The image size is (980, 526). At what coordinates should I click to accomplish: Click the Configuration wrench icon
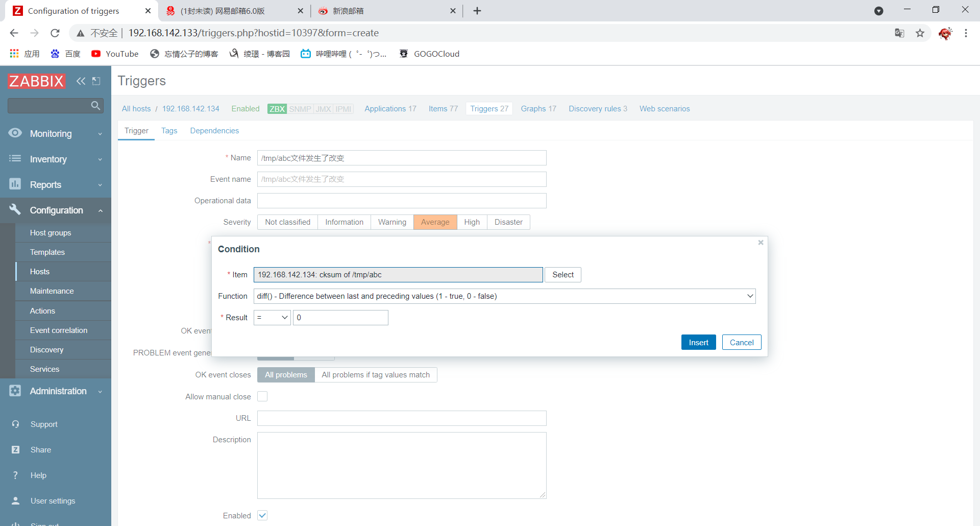click(15, 210)
